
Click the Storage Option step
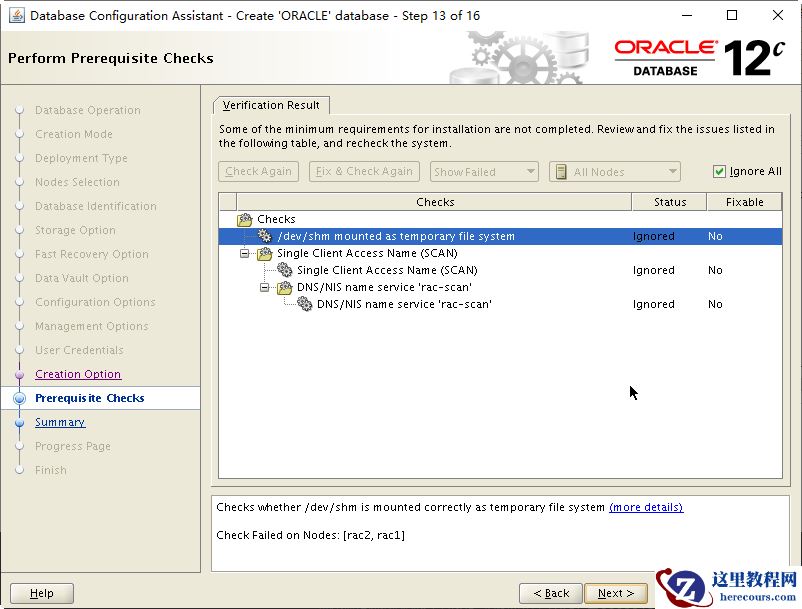75,230
